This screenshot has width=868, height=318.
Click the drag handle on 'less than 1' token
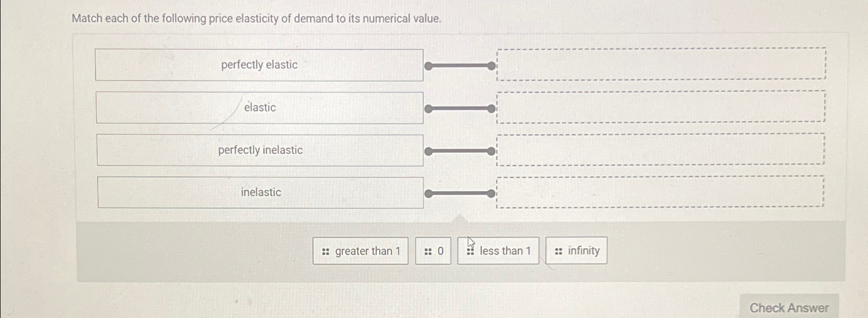[x=469, y=251]
